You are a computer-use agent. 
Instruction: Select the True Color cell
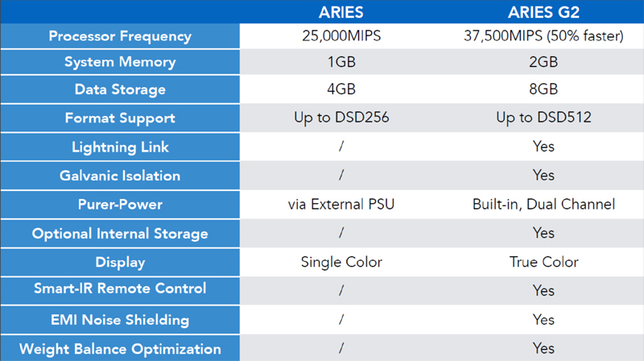(543, 263)
